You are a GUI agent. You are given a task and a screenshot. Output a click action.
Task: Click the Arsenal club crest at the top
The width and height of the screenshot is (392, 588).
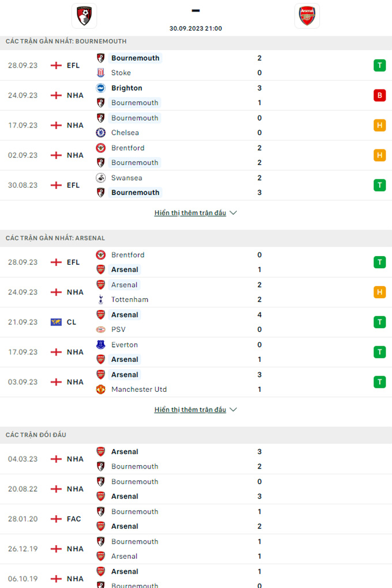307,16
